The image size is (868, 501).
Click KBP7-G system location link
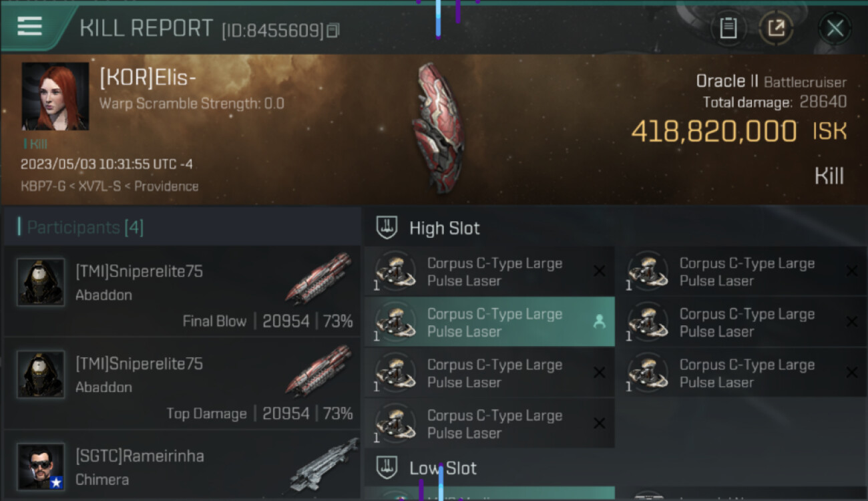42,186
